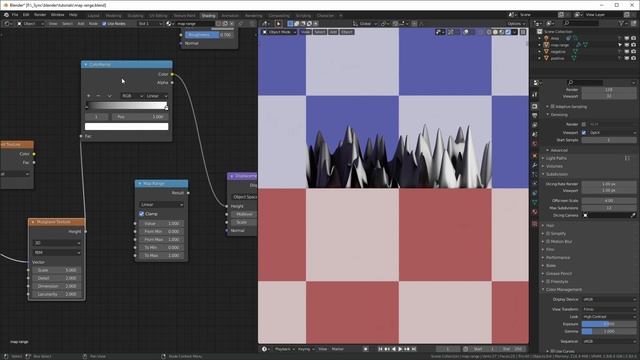Click the Tool properties tab icon
The height and width of the screenshot is (360, 640).
pos(535,94)
